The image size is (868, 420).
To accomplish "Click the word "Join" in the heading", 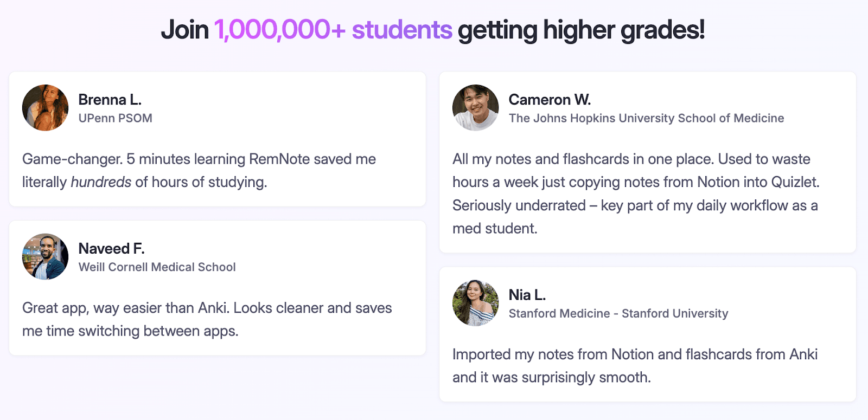I will tap(184, 30).
